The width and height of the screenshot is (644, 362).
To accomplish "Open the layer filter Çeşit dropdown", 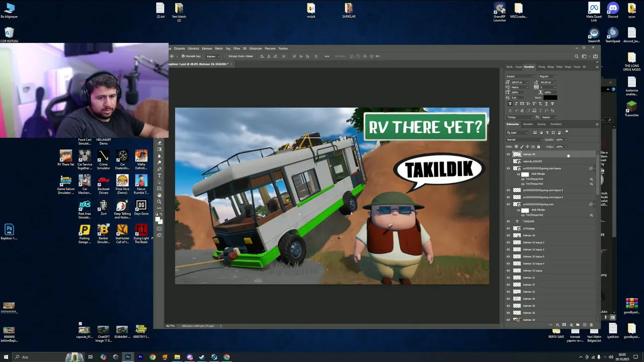I will pyautogui.click(x=517, y=133).
